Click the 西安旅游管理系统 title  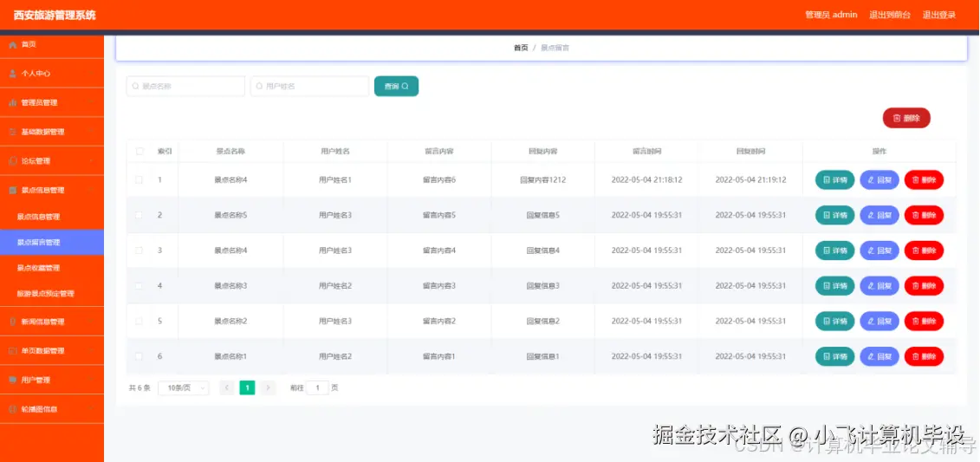tap(55, 15)
